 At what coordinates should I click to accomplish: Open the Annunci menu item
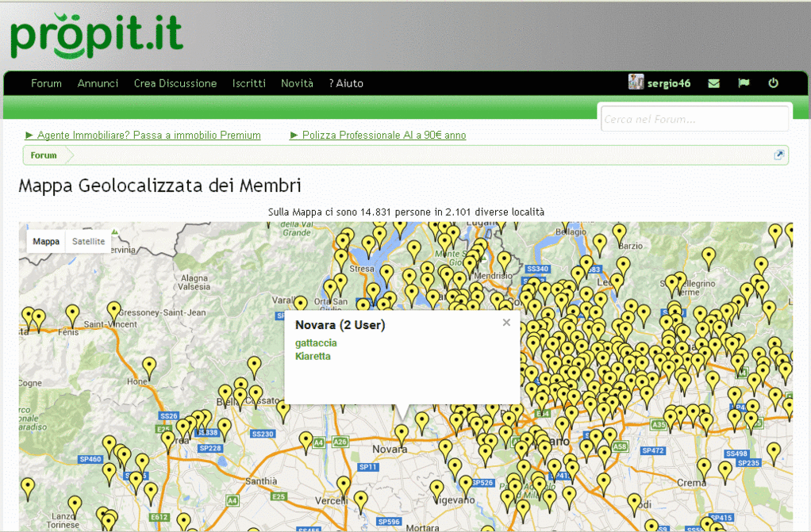pyautogui.click(x=98, y=83)
